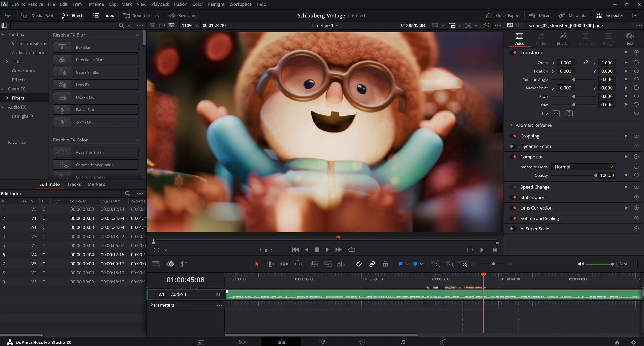Viewport: 644px width, 346px height.
Task: Select the Blade edit mode tool
Action: 284,264
